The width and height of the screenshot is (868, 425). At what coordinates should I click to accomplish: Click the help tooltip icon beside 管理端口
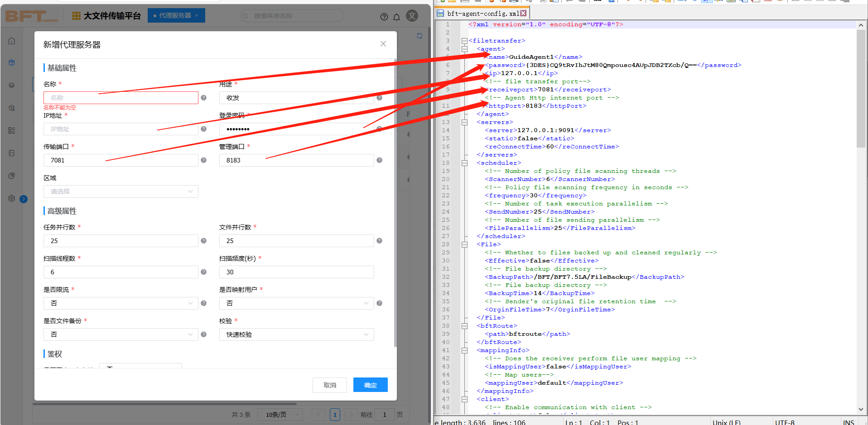pyautogui.click(x=379, y=160)
